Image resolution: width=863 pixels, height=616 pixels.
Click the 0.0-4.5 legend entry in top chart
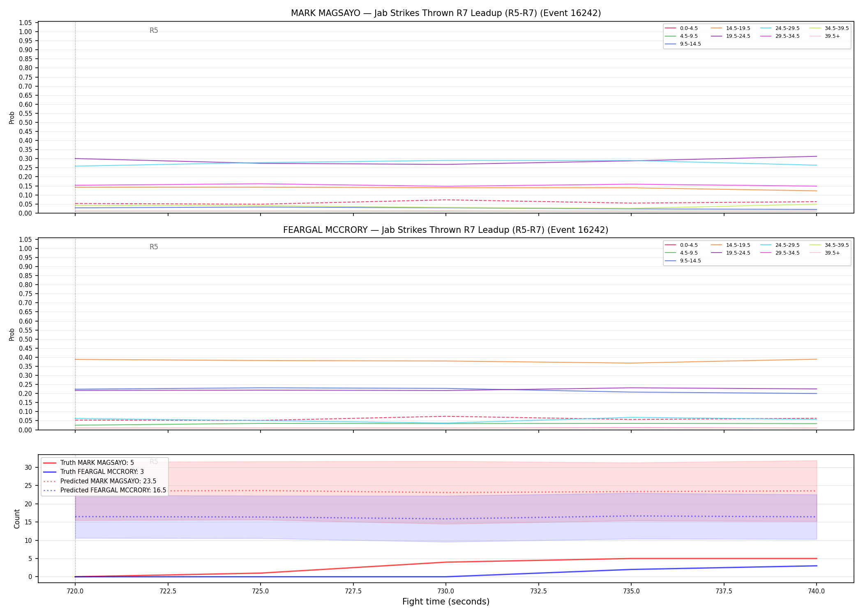pos(681,28)
